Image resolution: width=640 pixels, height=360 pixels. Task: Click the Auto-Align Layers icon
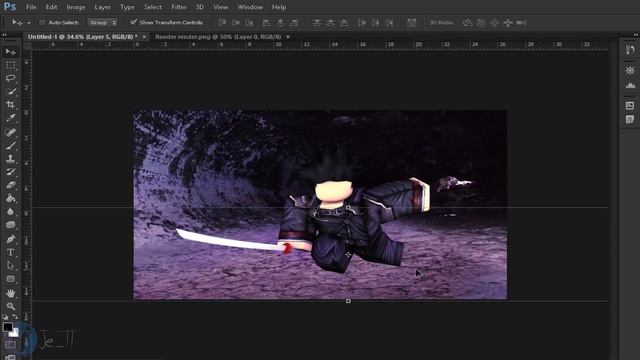[x=411, y=22]
